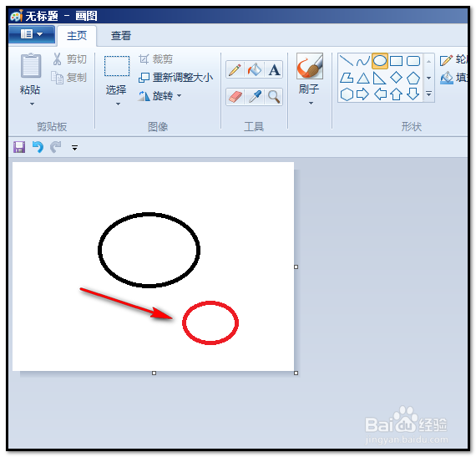Viewport: 476px width, 457px height.
Task: Expand the Select (选择) dropdown arrow
Action: (x=118, y=104)
